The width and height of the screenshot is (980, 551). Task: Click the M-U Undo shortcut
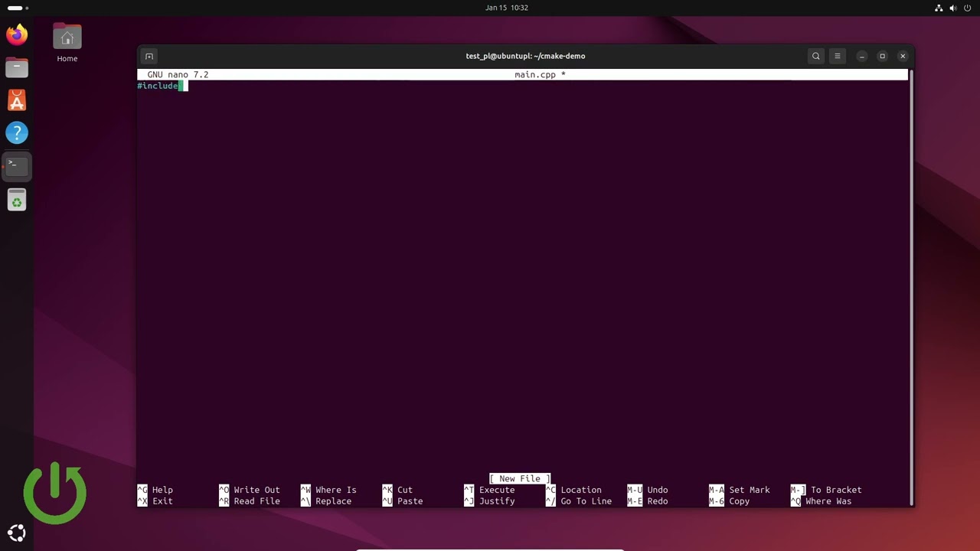[648, 490]
